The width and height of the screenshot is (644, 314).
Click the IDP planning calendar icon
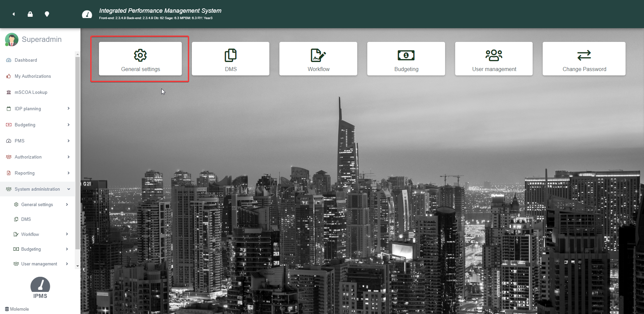click(9, 109)
